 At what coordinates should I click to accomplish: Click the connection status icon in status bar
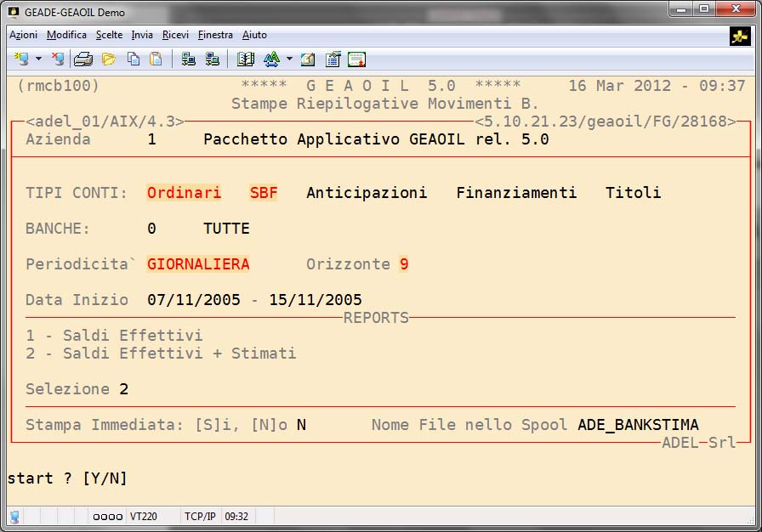point(14,517)
